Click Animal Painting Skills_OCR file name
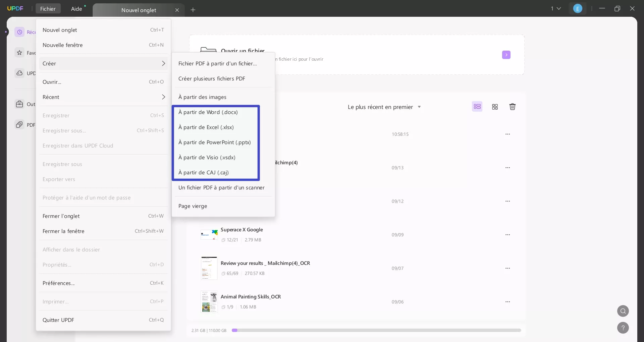The height and width of the screenshot is (342, 644). [251, 297]
